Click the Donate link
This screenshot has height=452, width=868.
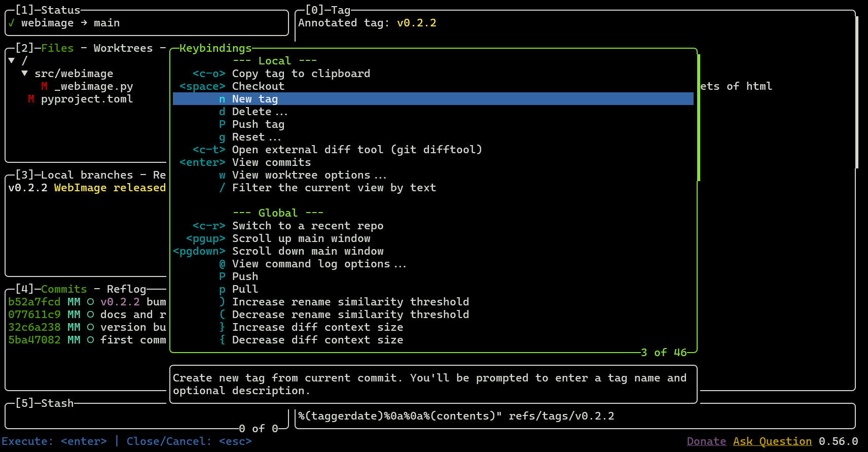click(x=706, y=441)
